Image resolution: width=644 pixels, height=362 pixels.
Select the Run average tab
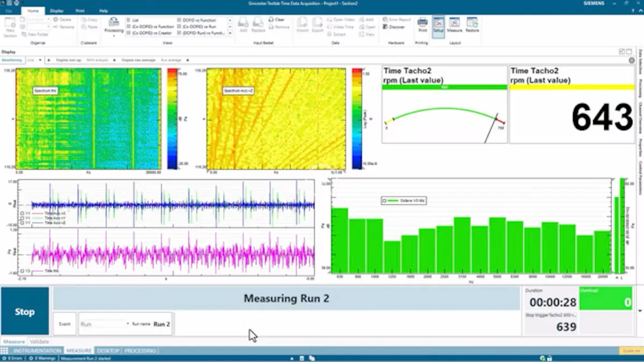click(171, 60)
